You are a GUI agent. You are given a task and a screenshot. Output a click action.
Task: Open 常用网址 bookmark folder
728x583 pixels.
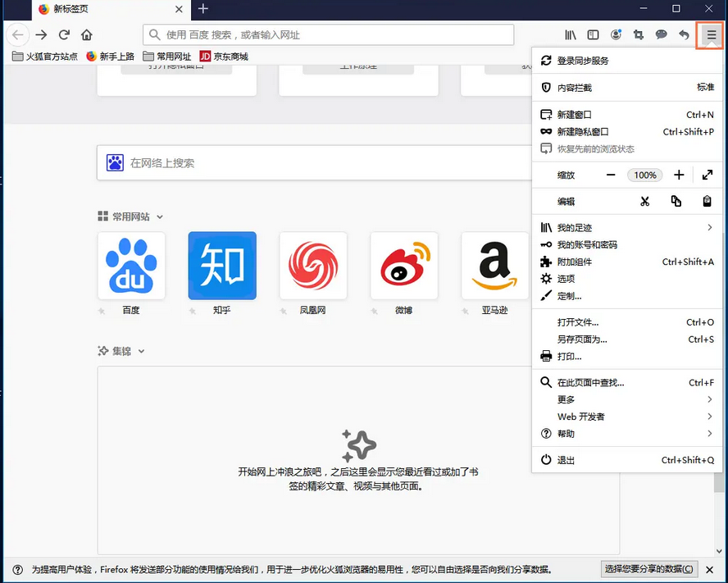[x=167, y=57]
